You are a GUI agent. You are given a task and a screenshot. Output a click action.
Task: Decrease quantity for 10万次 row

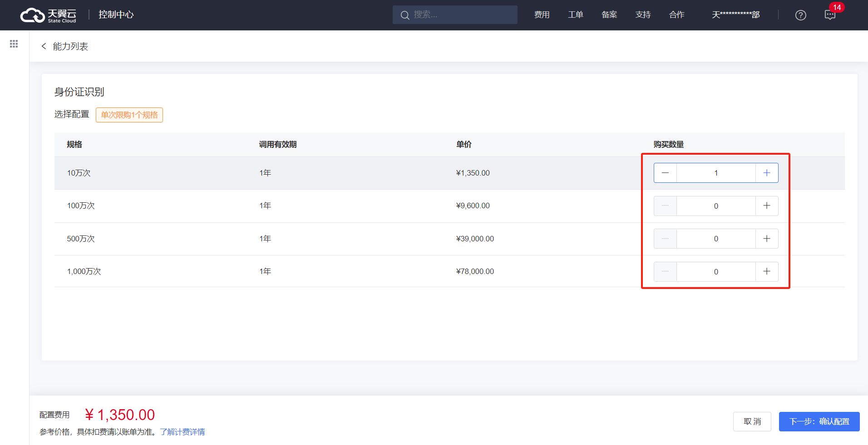click(665, 173)
